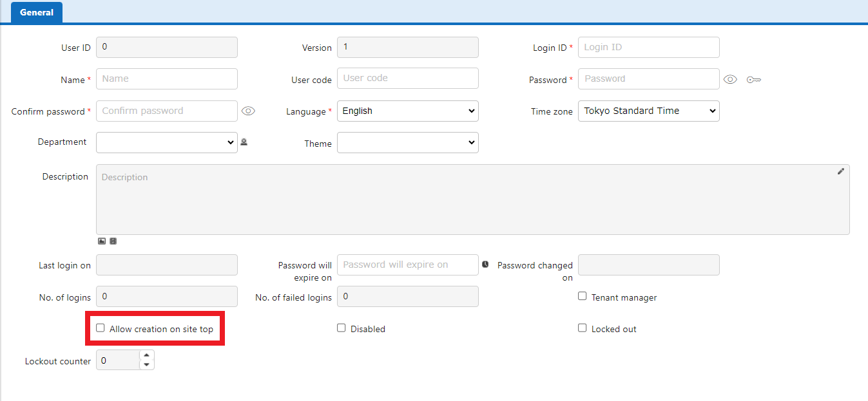Click the User code field
This screenshot has height=401, width=868.
coord(408,78)
